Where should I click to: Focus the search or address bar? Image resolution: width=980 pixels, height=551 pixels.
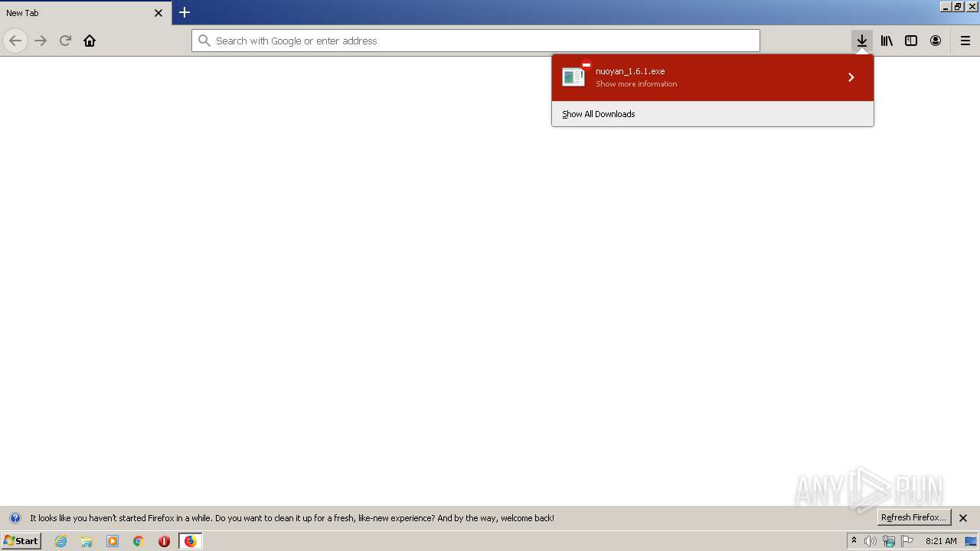(475, 41)
